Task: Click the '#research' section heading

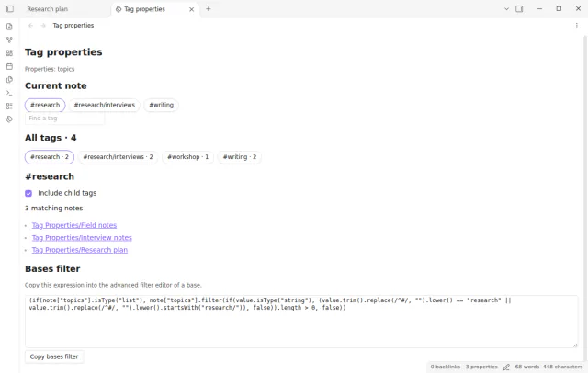Action: [50, 176]
